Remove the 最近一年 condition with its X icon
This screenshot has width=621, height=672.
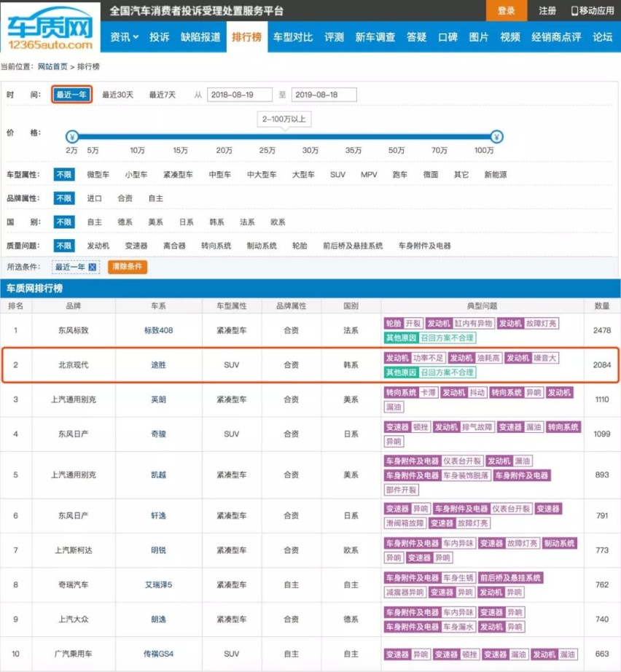pyautogui.click(x=93, y=267)
